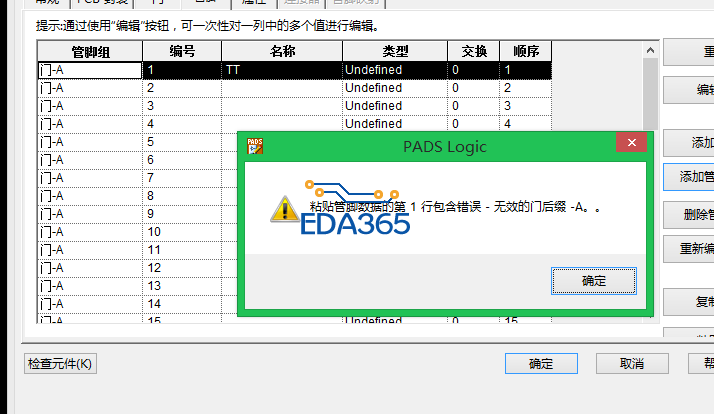Click pin number 14 in the 编号 column

(182, 304)
